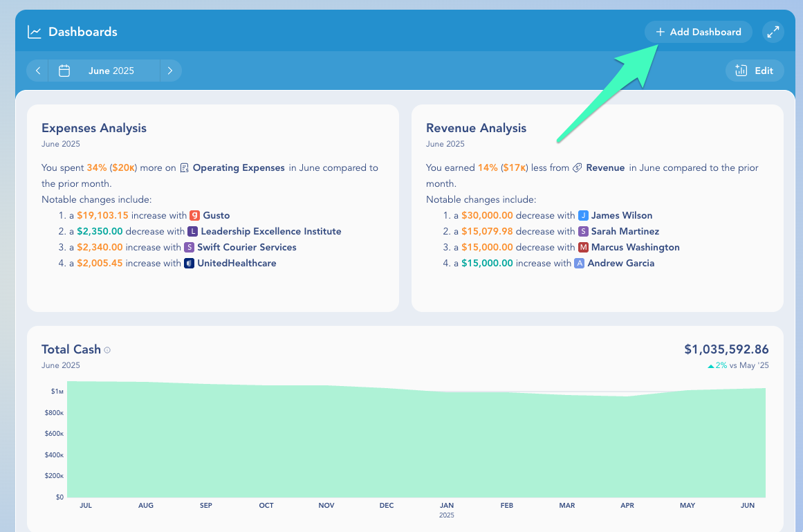Click the Gusto vendor icon

click(194, 215)
